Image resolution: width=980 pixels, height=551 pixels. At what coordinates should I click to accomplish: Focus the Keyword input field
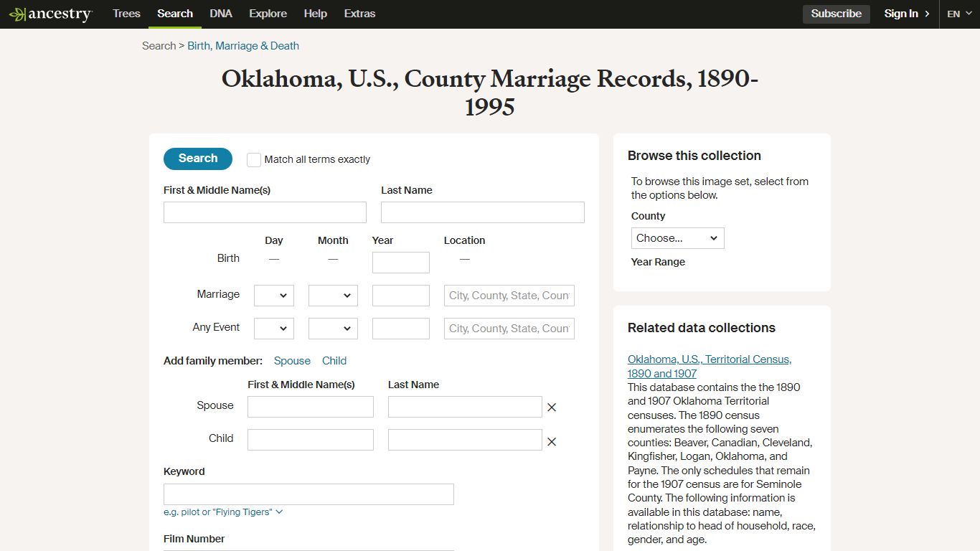coord(308,494)
